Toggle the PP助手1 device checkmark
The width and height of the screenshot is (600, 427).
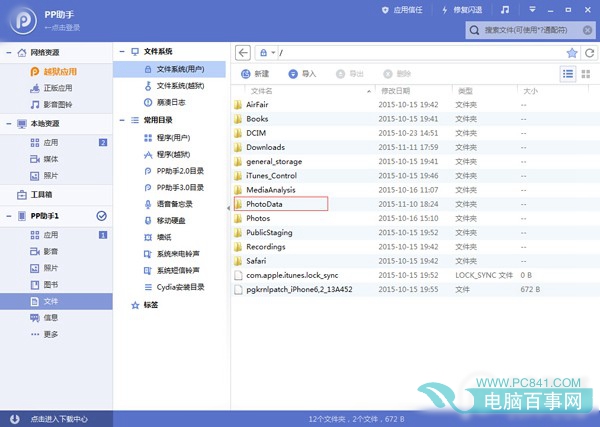tap(101, 216)
